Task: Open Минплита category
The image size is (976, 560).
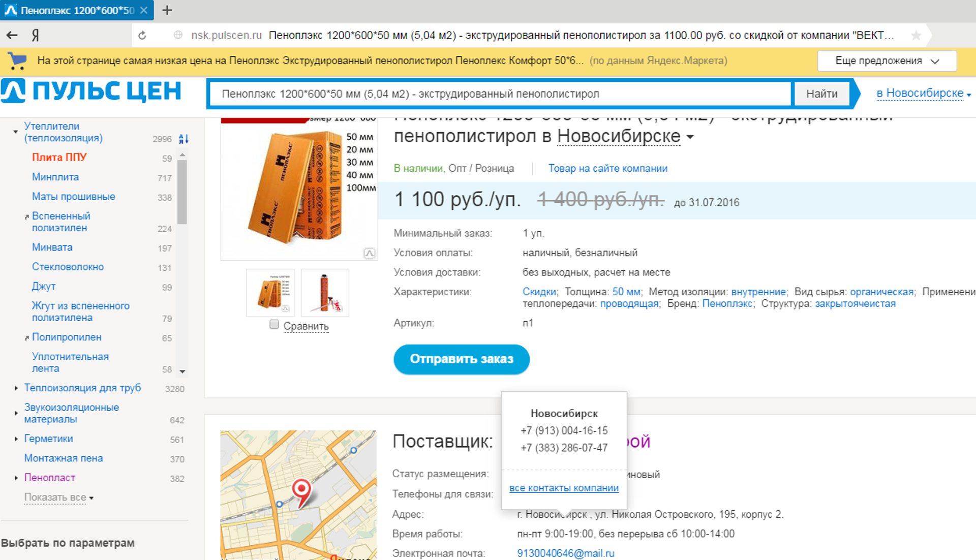Action: click(55, 177)
